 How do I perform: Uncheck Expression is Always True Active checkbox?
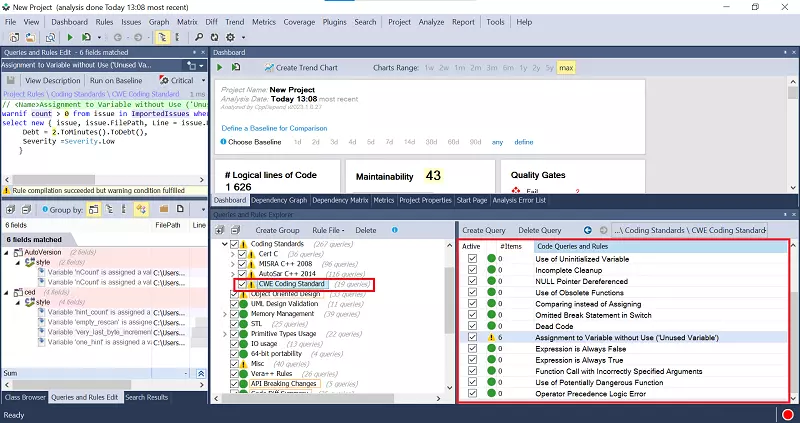coord(472,360)
